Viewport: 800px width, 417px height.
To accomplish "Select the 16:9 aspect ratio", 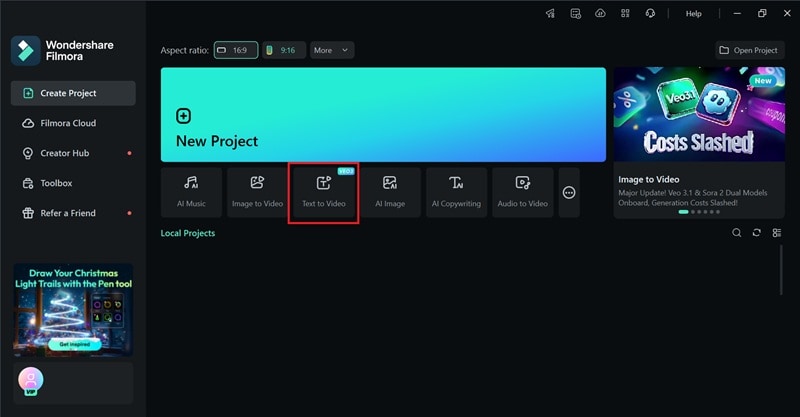I will (236, 50).
